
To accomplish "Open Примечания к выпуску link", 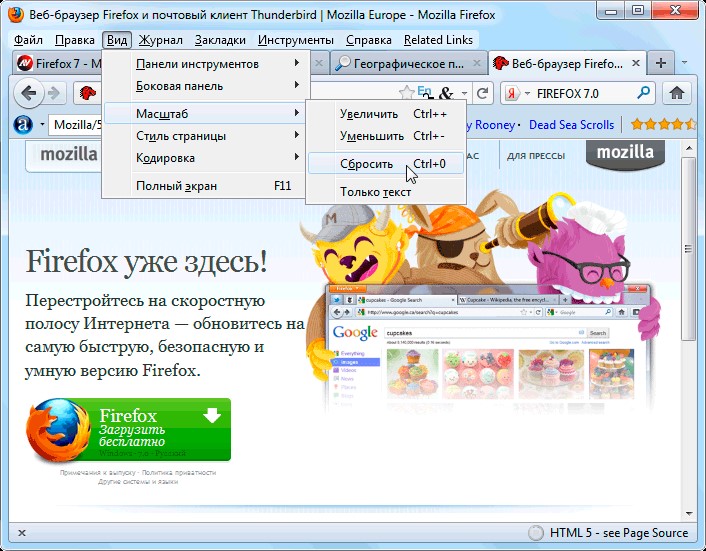I will 98,473.
